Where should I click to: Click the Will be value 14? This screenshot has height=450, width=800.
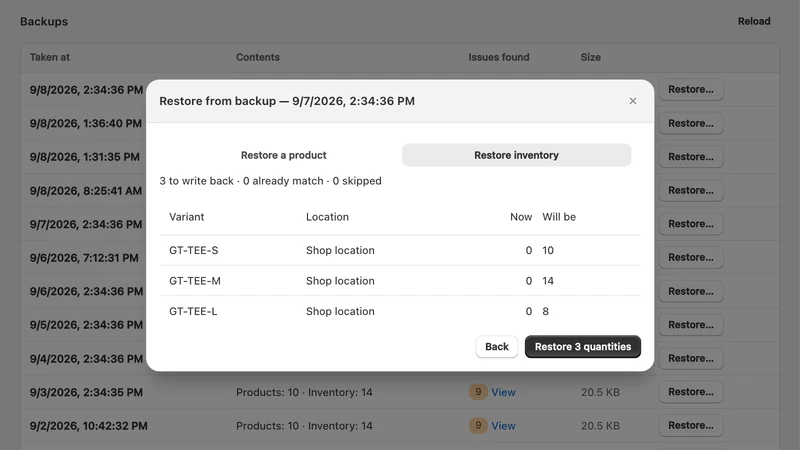[548, 281]
